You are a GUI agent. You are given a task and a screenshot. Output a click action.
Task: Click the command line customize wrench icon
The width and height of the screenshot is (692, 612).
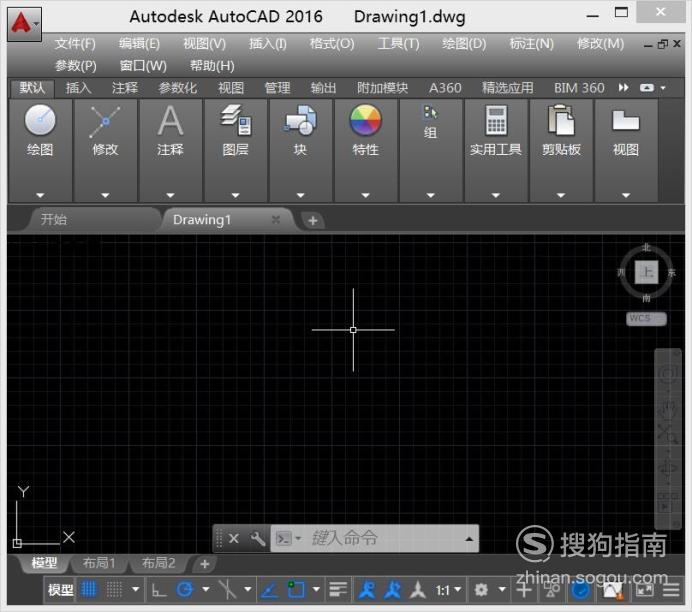point(257,538)
